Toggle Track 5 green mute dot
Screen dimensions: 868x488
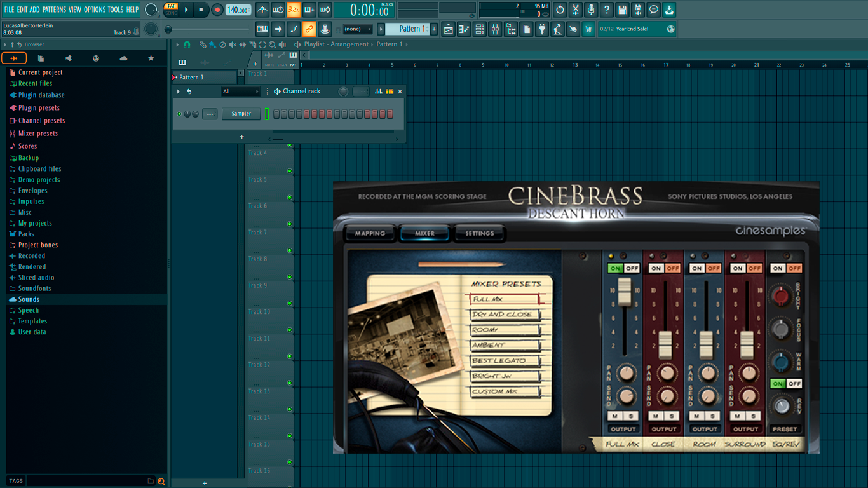click(290, 198)
